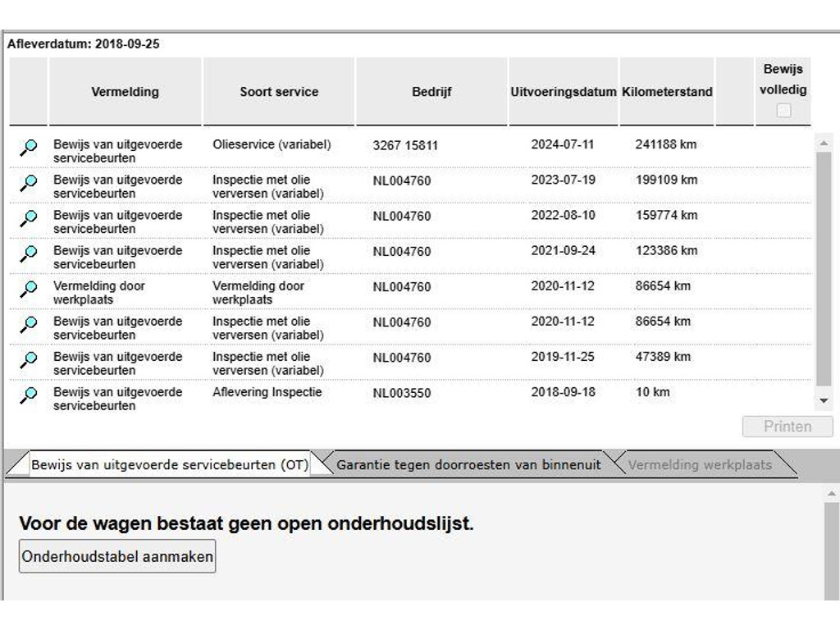The image size is (840, 630).
Task: Click magnifier for 86654 km inspection row
Action: [29, 324]
